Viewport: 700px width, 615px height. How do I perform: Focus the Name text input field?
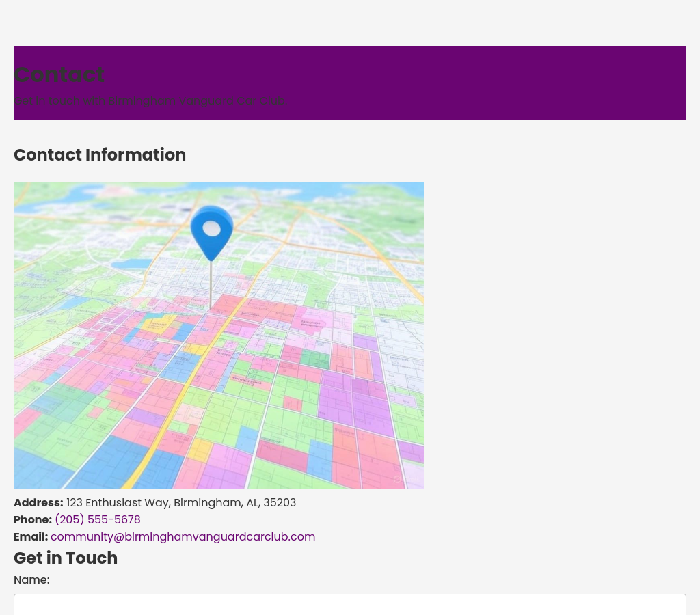(349, 605)
